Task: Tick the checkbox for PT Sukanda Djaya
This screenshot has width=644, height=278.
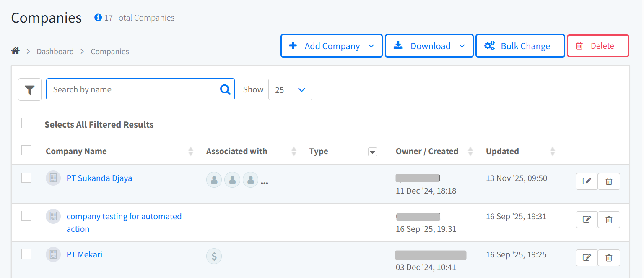Action: pyautogui.click(x=26, y=178)
